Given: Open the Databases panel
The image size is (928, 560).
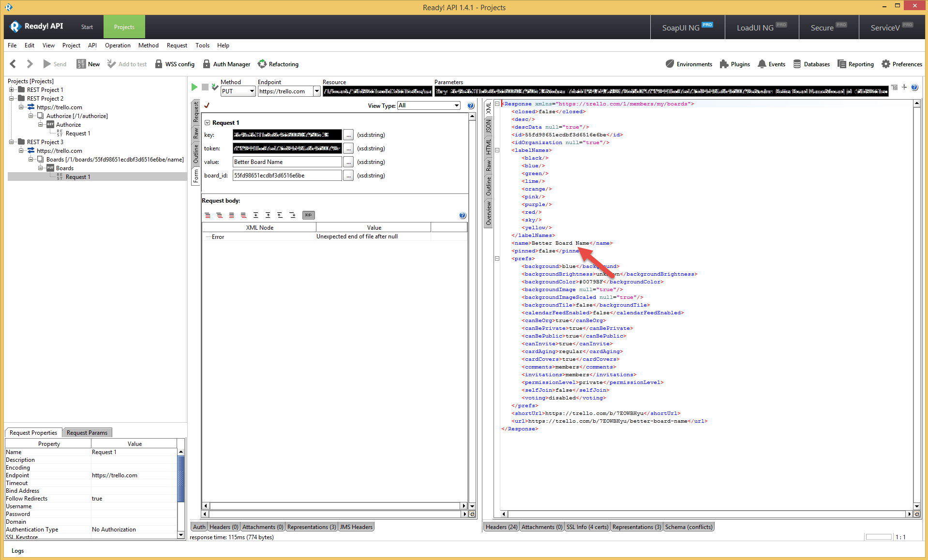Looking at the screenshot, I should [x=812, y=64].
